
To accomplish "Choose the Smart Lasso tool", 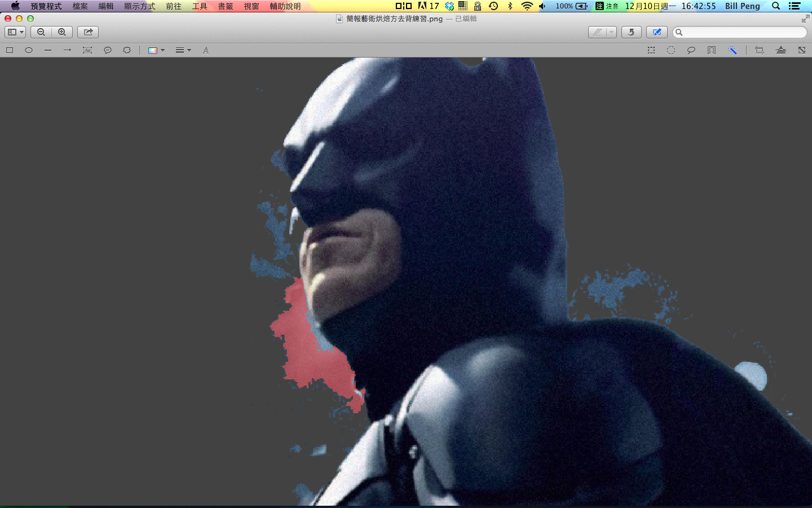I will [712, 50].
